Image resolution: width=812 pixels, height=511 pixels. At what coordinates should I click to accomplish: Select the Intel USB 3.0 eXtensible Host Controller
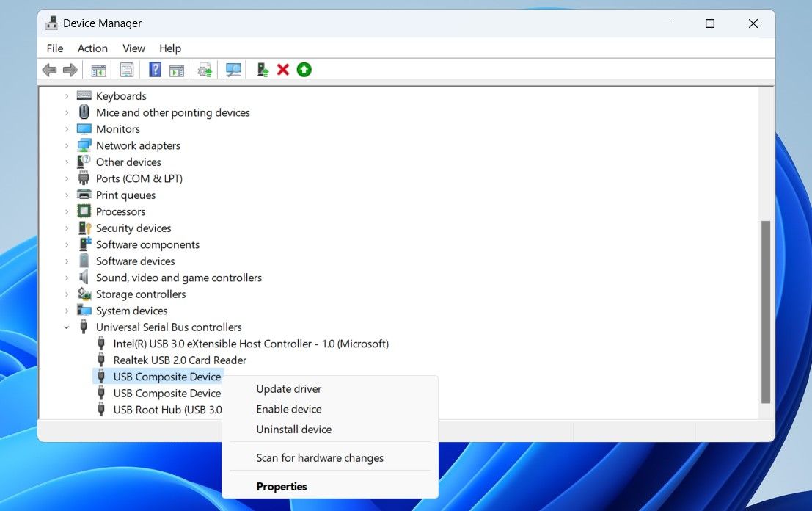251,344
